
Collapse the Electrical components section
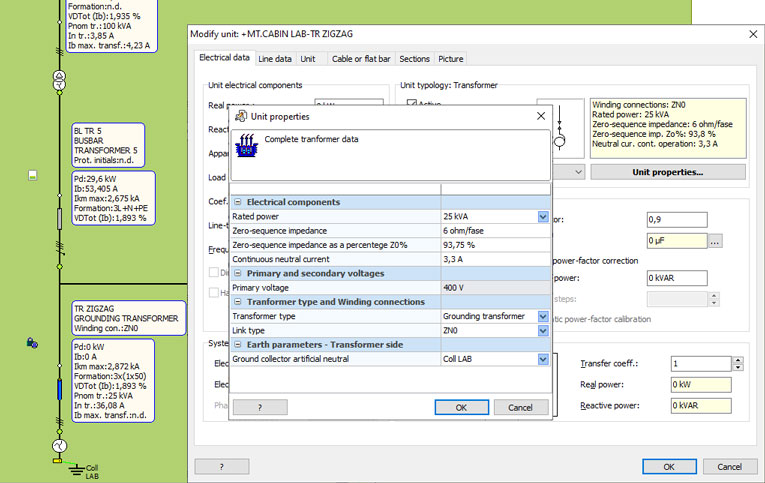(x=237, y=202)
